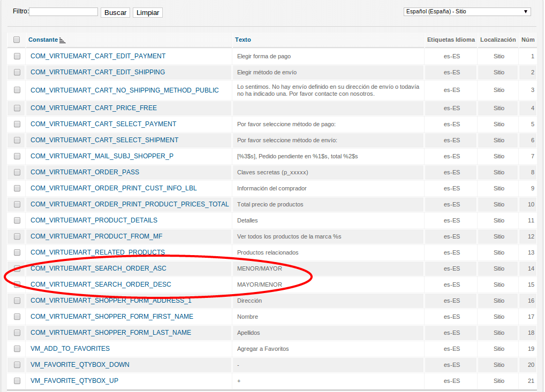Open COM_VIRTUEMART_CART_EDIT_PAYMENT constant link
The height and width of the screenshot is (392, 545).
click(98, 56)
